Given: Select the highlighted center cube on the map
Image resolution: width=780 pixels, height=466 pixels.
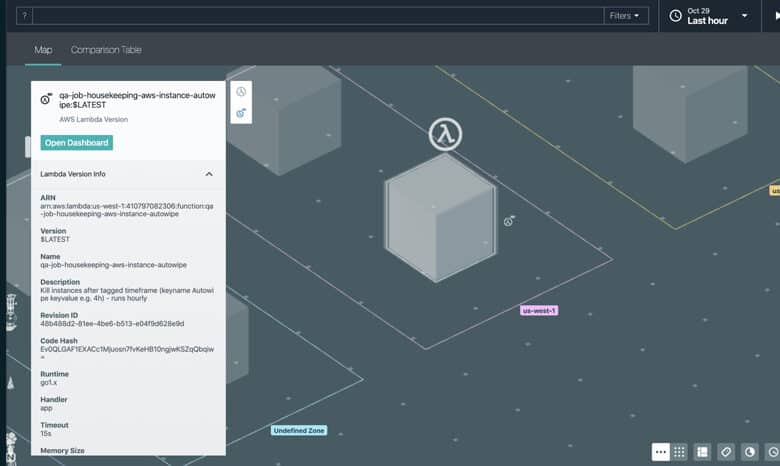Looking at the screenshot, I should point(440,218).
